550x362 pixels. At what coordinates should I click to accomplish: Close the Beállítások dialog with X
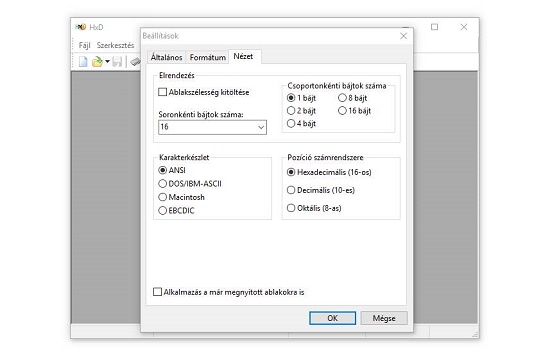click(x=403, y=36)
